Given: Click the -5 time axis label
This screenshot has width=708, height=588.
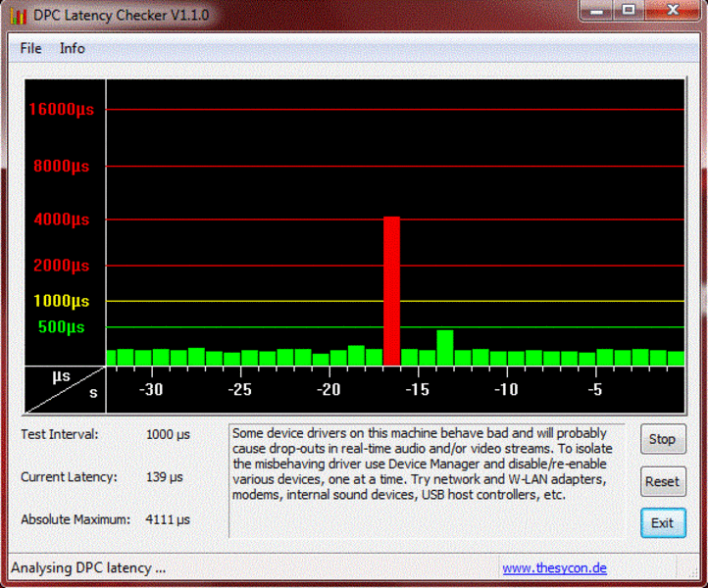Looking at the screenshot, I should point(595,389).
